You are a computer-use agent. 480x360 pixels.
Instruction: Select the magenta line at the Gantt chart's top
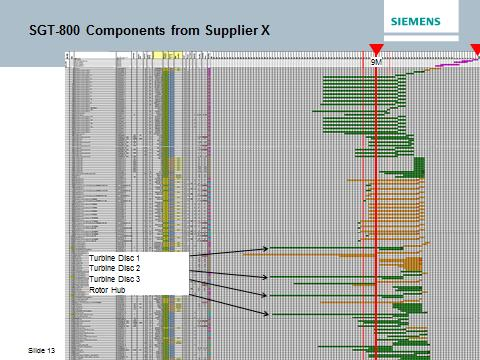(457, 62)
